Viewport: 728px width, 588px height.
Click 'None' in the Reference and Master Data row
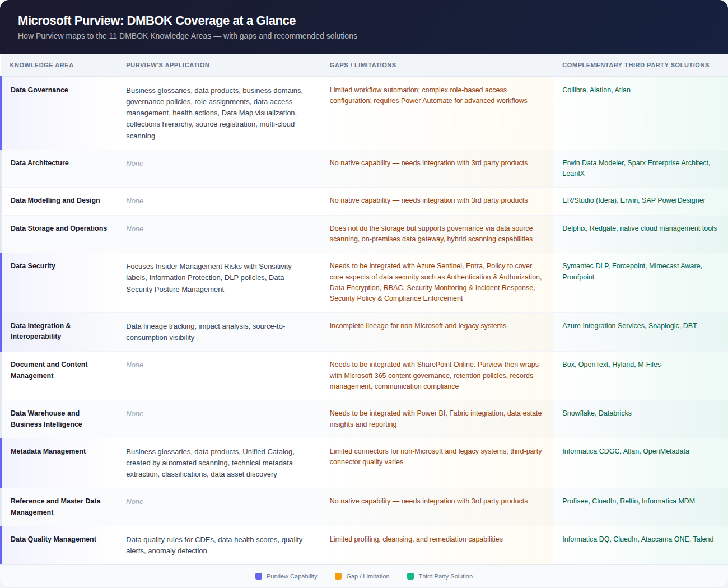(x=135, y=502)
